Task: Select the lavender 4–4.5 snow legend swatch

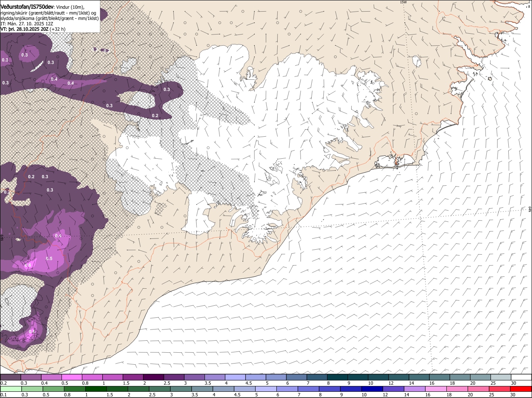Action: [235, 377]
